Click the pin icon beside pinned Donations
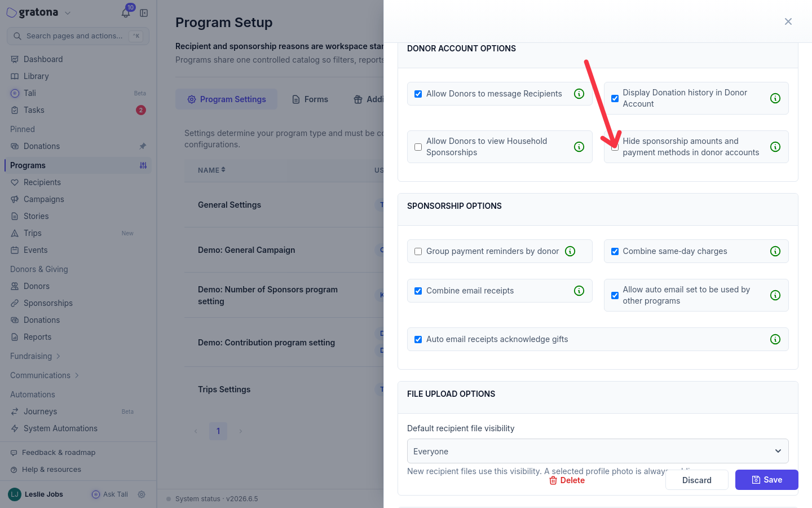This screenshot has height=508, width=812. coord(143,146)
